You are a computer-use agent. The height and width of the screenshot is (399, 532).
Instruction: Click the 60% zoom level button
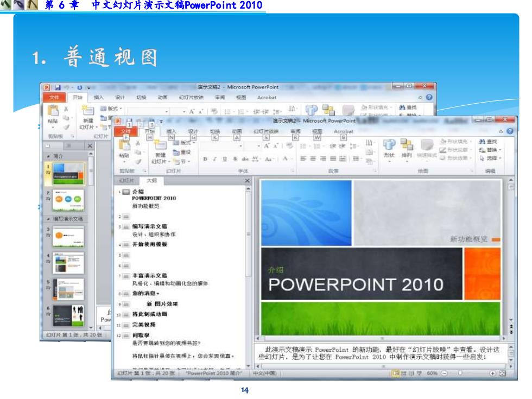pos(432,373)
